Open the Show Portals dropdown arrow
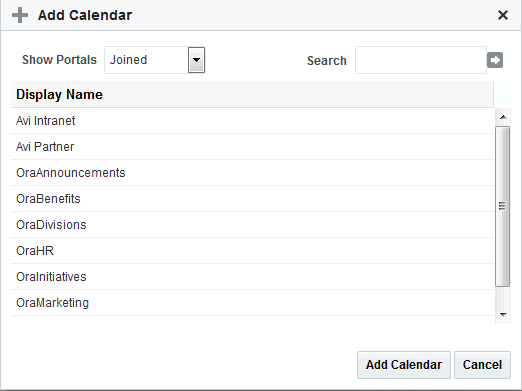522x391 pixels. [196, 60]
